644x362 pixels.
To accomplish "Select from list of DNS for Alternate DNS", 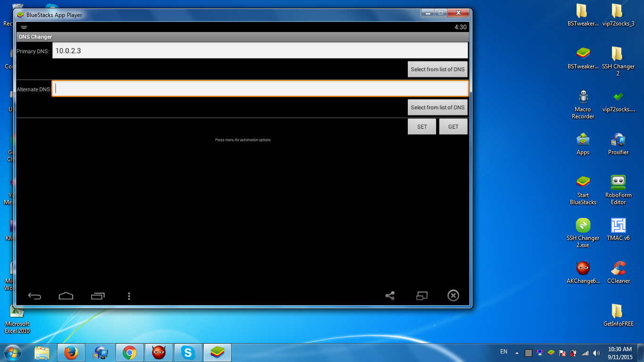I will click(x=438, y=107).
